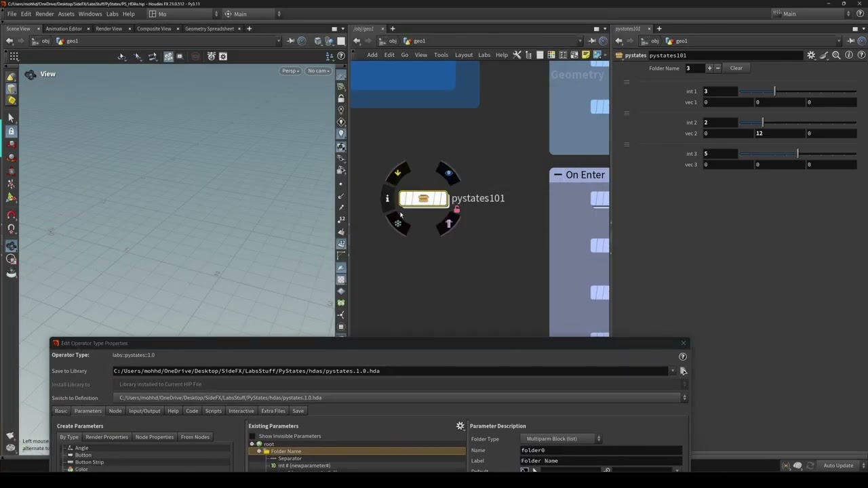Collapse the On Enter network box
The image size is (868, 488).
(557, 175)
